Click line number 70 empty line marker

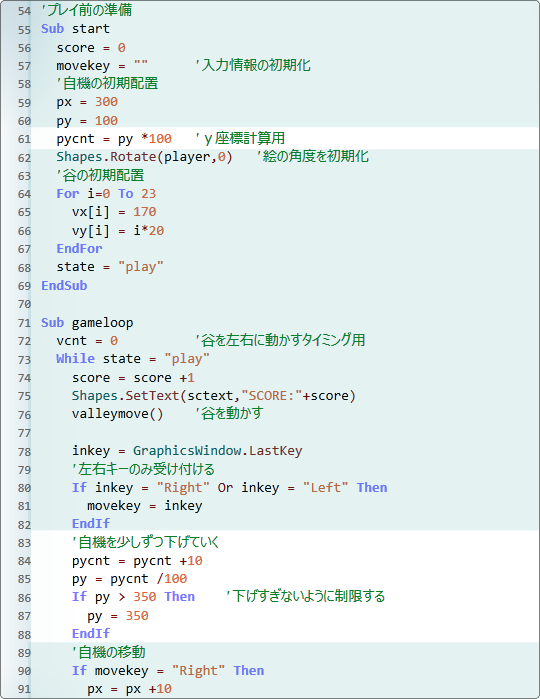[24, 304]
